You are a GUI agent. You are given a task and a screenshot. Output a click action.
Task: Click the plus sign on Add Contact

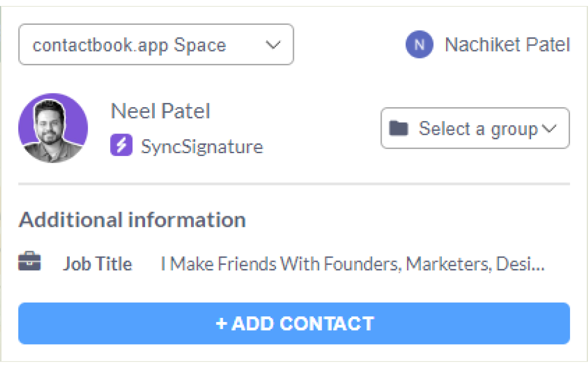point(221,323)
